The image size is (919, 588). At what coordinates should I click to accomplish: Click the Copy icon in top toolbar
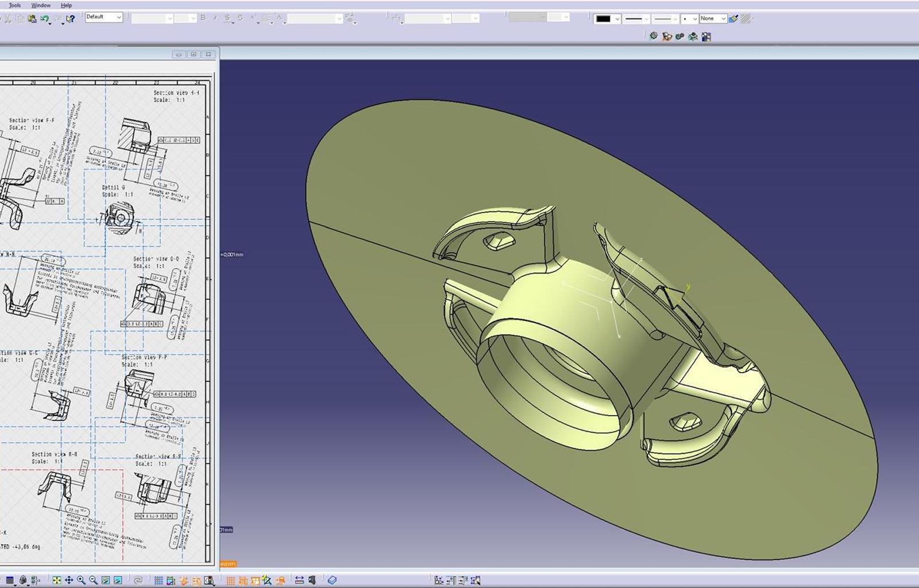tap(20, 18)
